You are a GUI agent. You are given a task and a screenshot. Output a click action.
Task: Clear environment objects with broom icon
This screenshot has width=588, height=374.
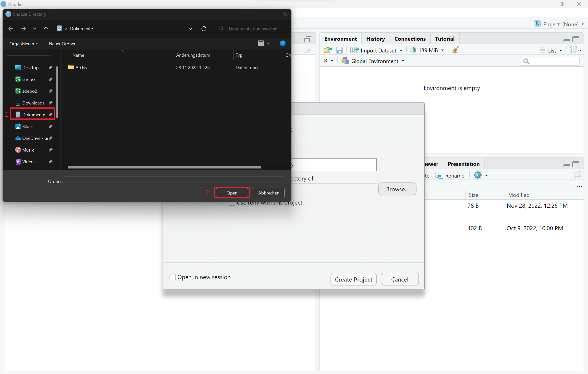(455, 50)
